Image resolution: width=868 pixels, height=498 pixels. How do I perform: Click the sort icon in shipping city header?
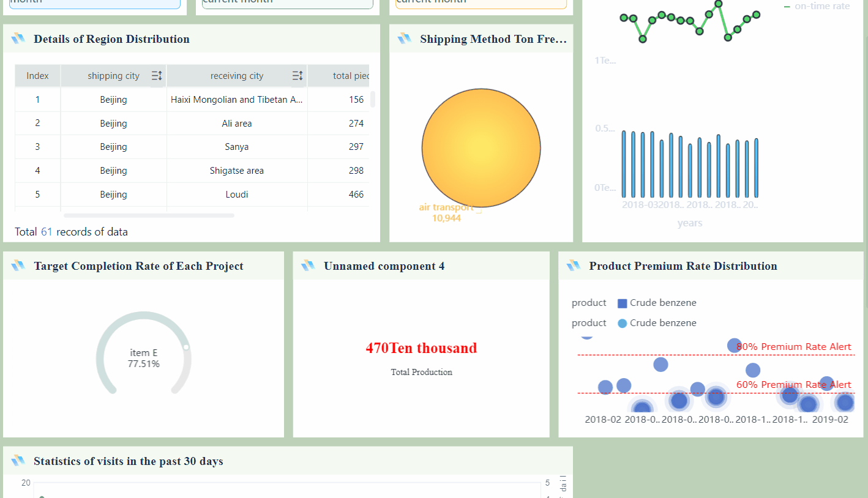pos(157,76)
